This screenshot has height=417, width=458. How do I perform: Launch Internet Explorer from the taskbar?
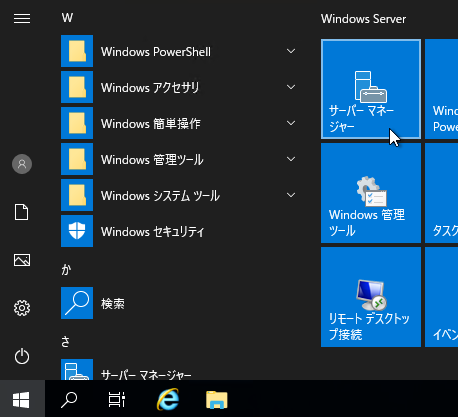coord(168,399)
